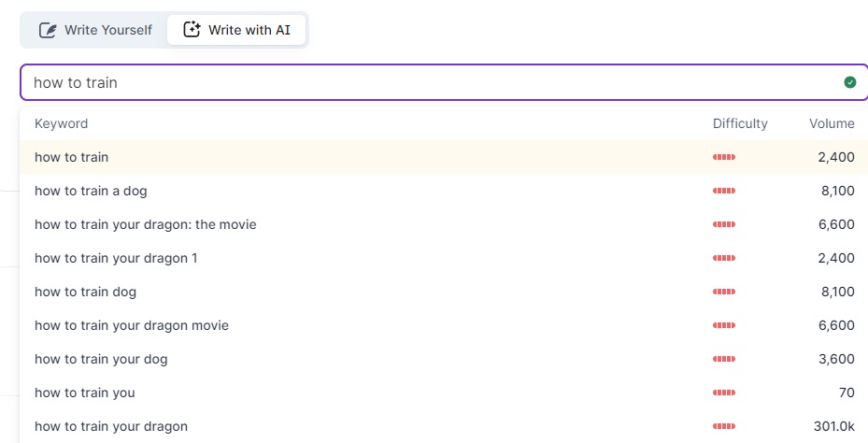Pick 'how to train your dragon: the movie'
This screenshot has width=868, height=443.
(x=145, y=224)
